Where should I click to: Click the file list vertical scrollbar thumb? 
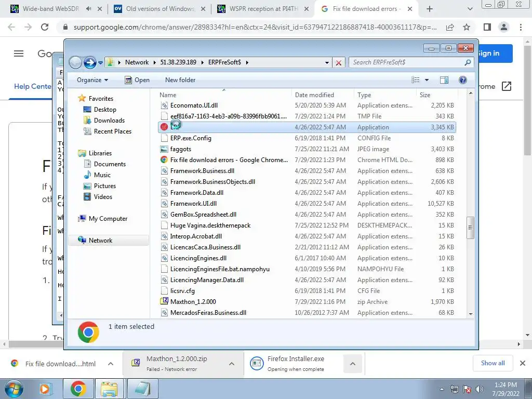coord(470,228)
